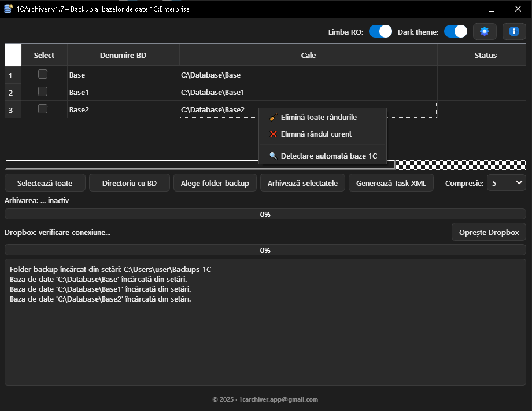Select 'Elimină rândul curent' from context menu

pyautogui.click(x=317, y=134)
